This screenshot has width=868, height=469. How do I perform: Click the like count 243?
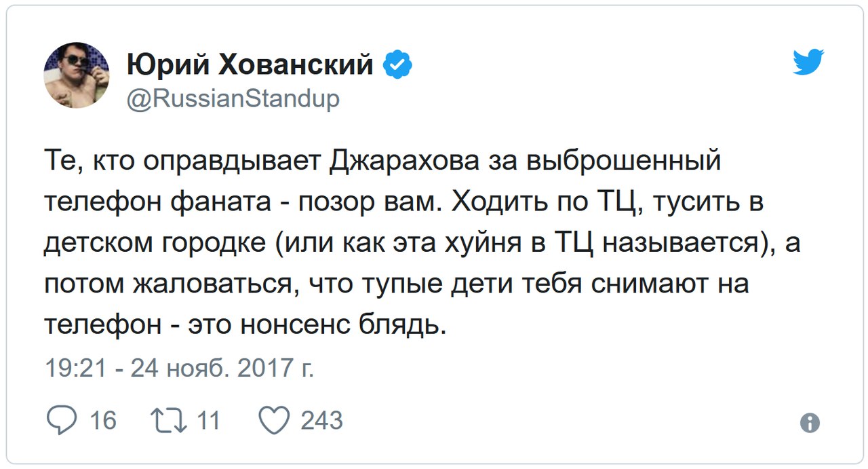click(x=321, y=421)
